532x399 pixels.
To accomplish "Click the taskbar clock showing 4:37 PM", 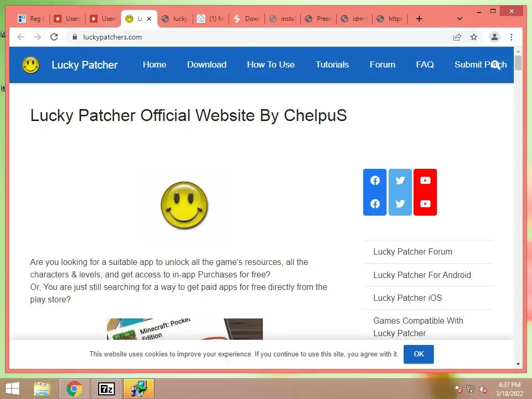I will point(509,389).
